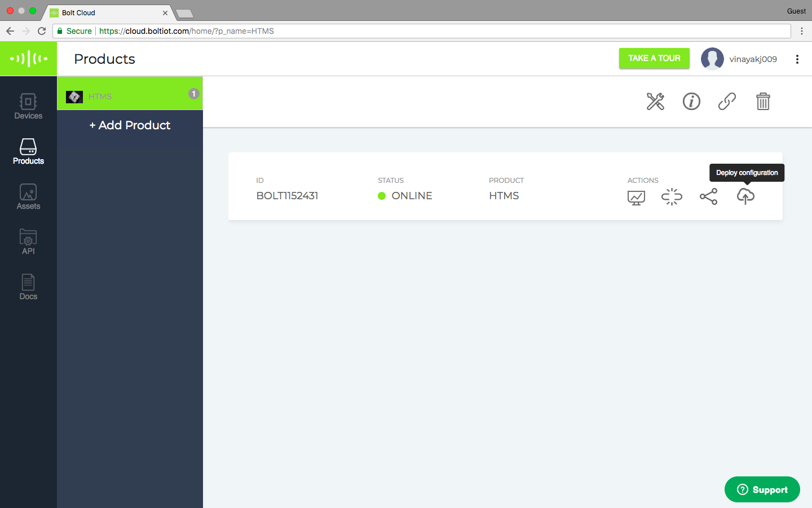
Task: Show product info icon
Action: pyautogui.click(x=691, y=102)
